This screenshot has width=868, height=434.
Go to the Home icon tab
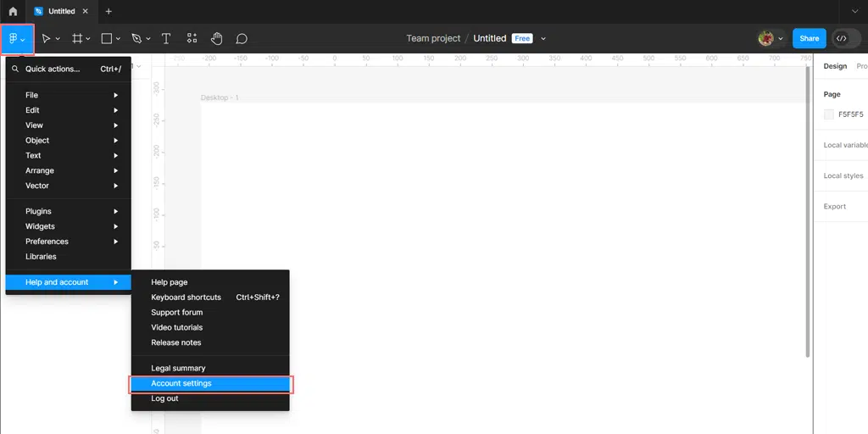(x=13, y=11)
